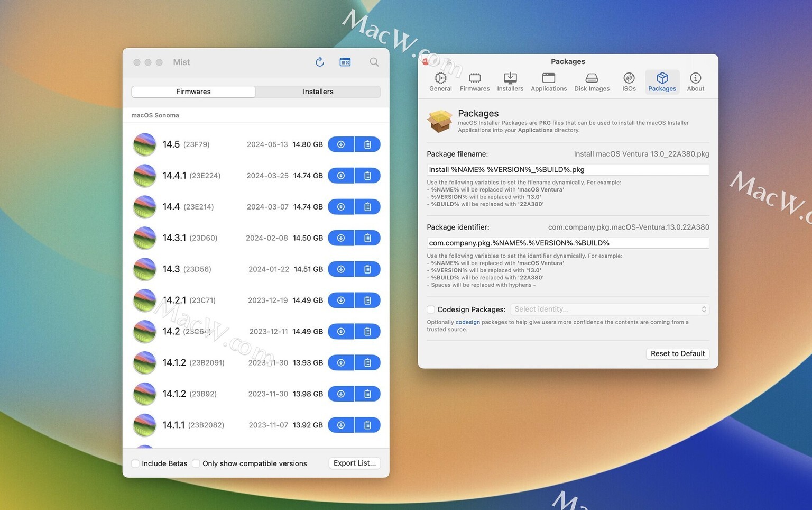Copy details for macOS 14.1.1 (23B2082)
812x510 pixels.
point(367,425)
